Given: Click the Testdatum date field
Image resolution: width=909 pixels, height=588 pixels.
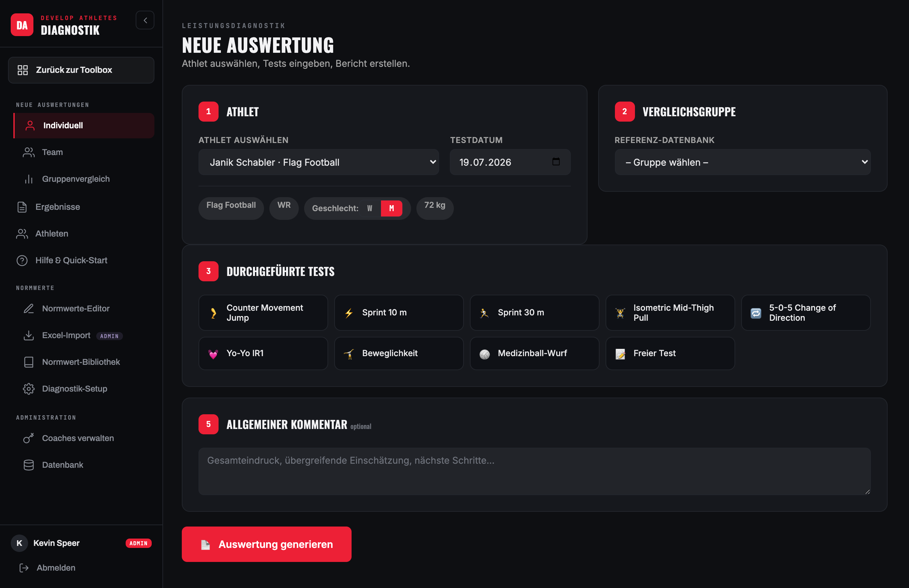Looking at the screenshot, I should click(510, 162).
